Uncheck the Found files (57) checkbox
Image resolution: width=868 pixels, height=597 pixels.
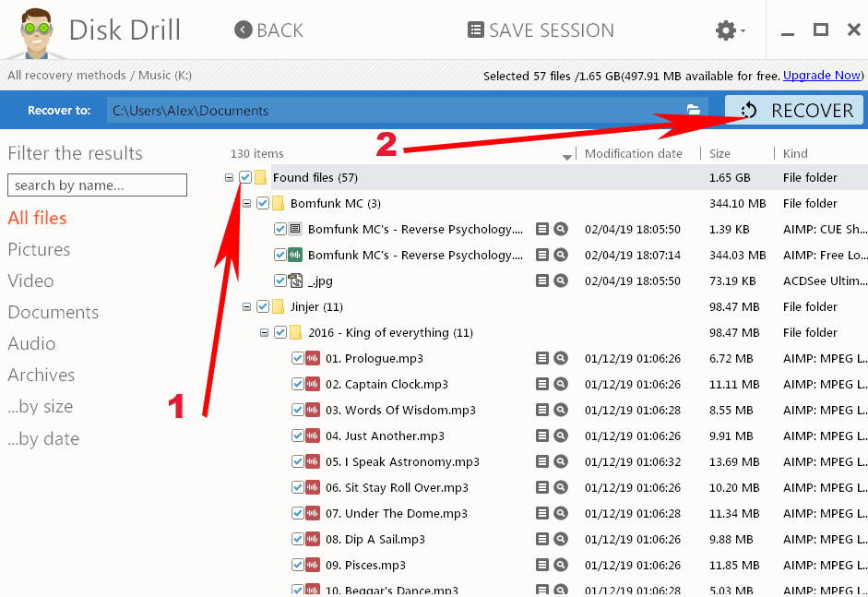(x=245, y=177)
